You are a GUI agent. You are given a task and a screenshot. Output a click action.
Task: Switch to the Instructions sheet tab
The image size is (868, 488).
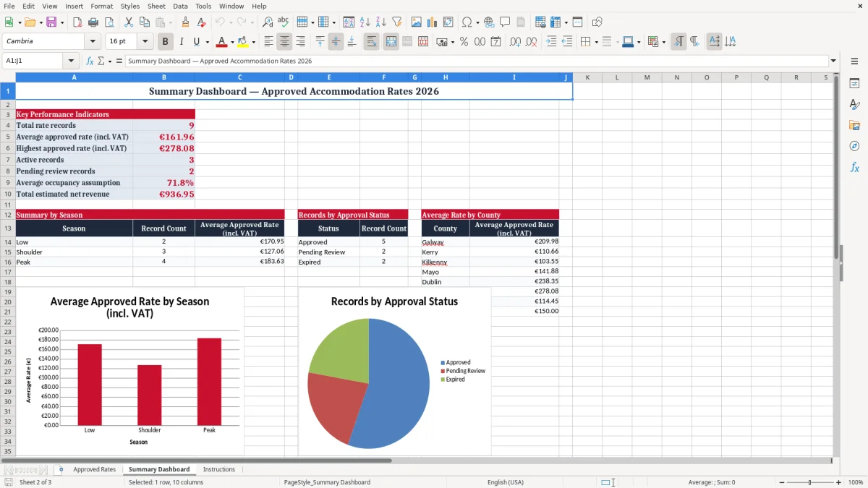[219, 469]
